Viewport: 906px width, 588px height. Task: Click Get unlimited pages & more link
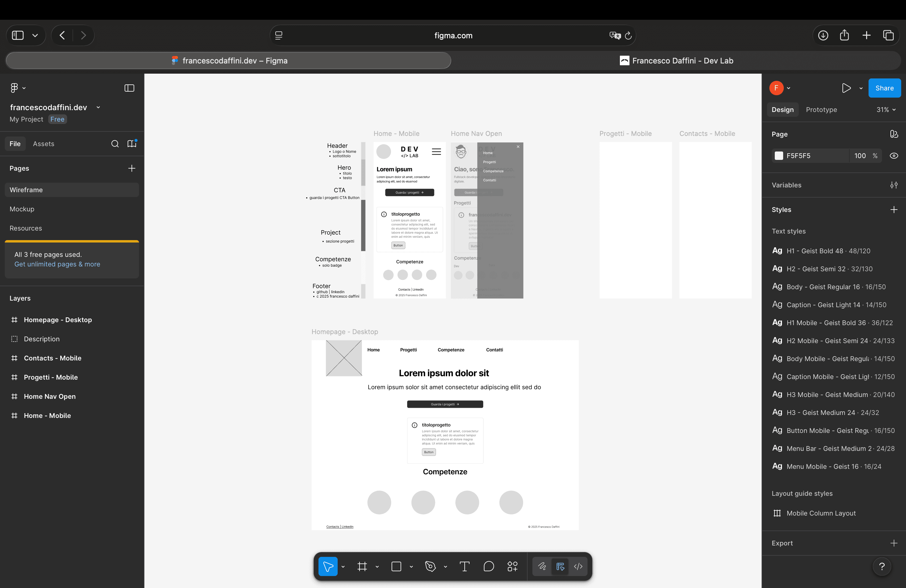57,264
